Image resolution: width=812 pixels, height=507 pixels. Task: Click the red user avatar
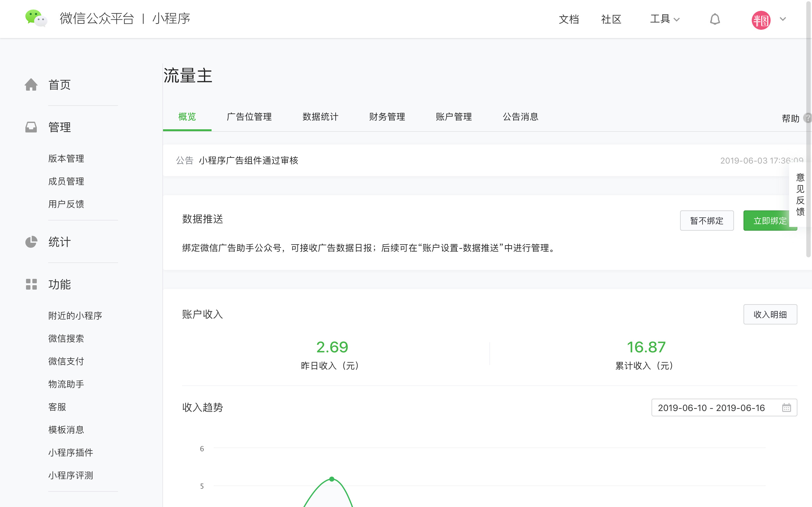click(761, 20)
